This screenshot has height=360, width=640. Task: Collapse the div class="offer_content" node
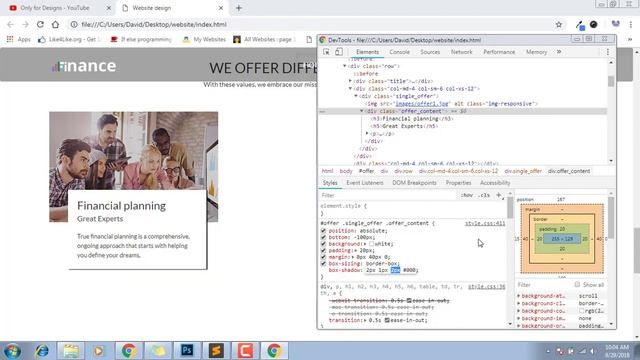point(361,111)
